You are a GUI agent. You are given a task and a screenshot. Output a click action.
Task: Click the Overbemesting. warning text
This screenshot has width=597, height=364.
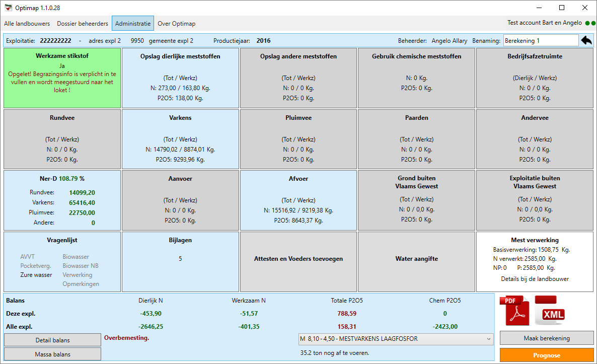[x=126, y=338]
